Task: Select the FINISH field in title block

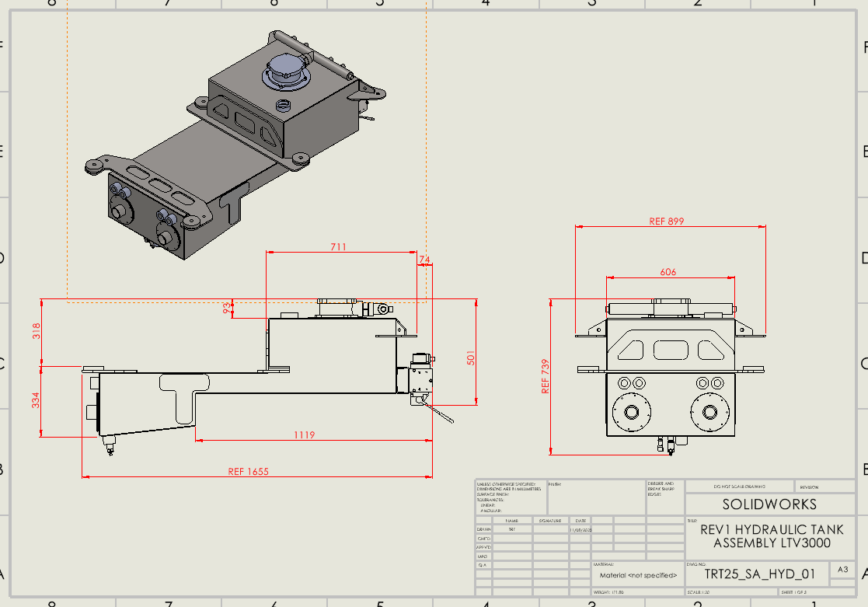Action: 596,497
